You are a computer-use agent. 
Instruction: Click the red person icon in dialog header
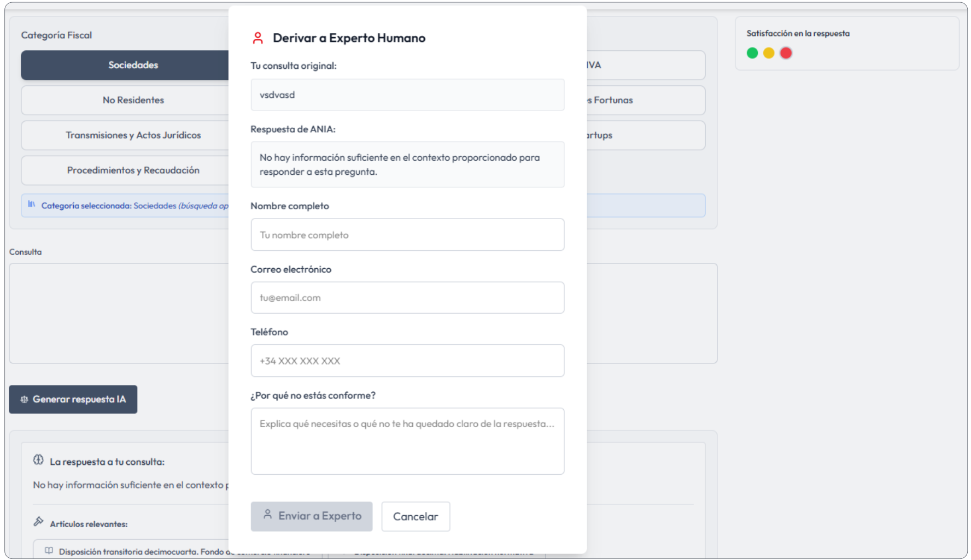click(x=258, y=38)
